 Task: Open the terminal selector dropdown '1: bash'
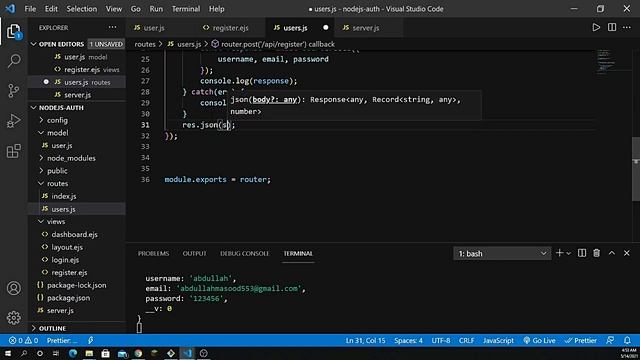(x=502, y=253)
